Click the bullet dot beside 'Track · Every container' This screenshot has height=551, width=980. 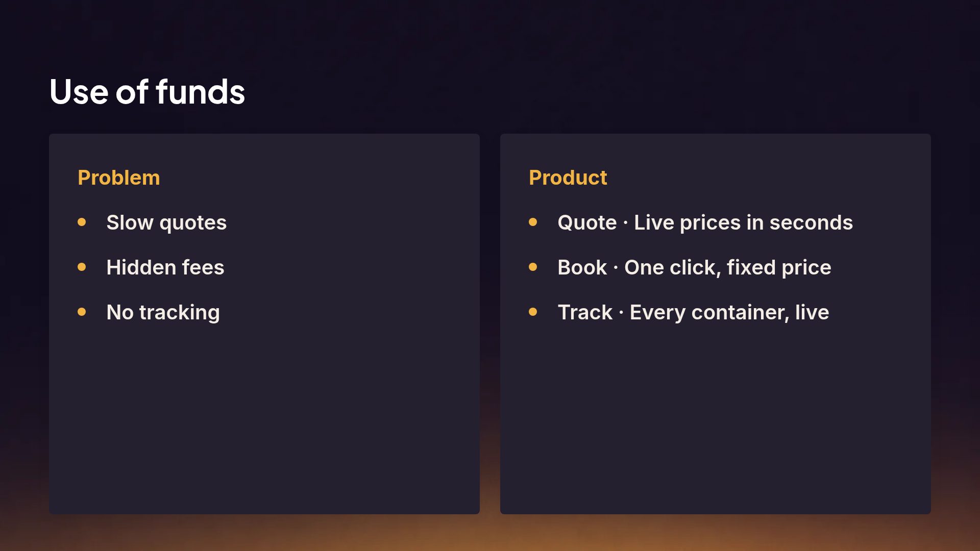(x=533, y=312)
